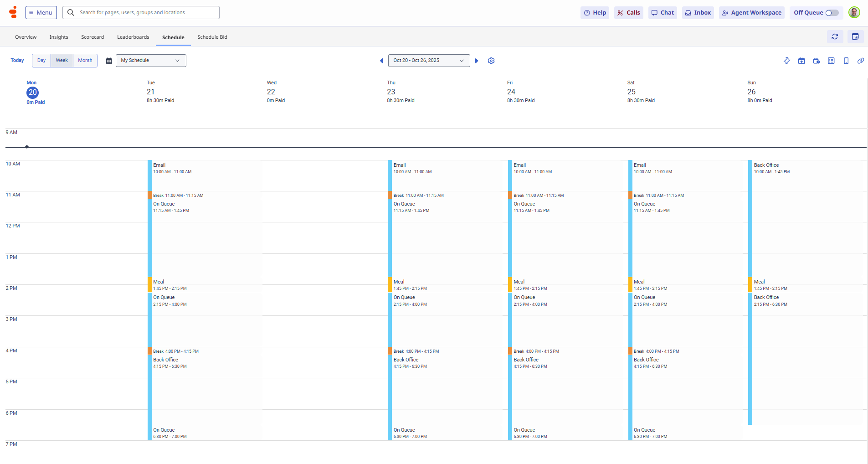Open Agent Workspace
This screenshot has width=868, height=464.
(752, 13)
